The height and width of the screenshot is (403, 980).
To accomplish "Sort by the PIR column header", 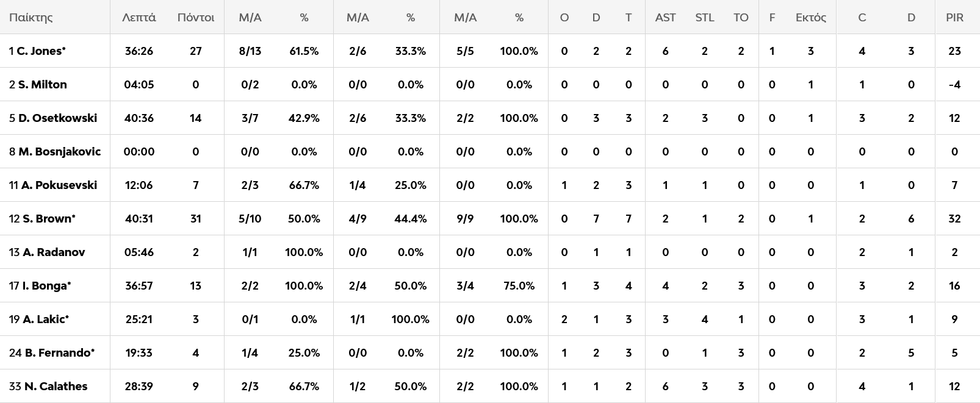I will [954, 18].
